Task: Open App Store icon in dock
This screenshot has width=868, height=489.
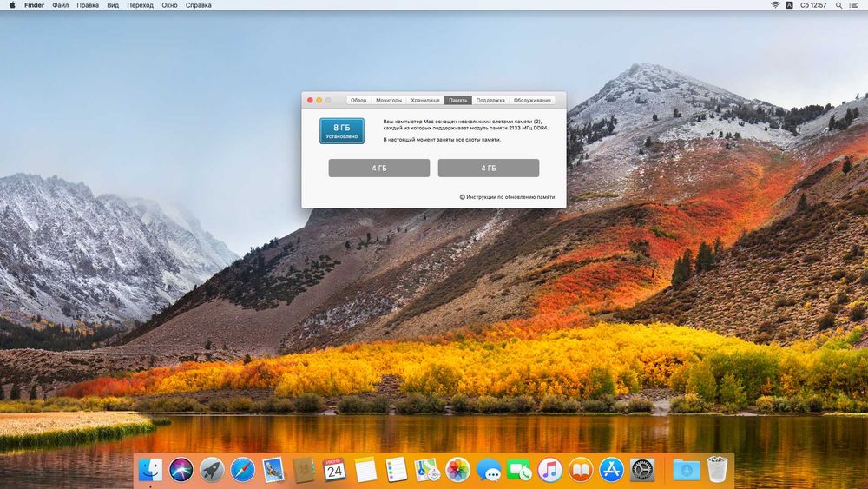Action: coord(611,470)
